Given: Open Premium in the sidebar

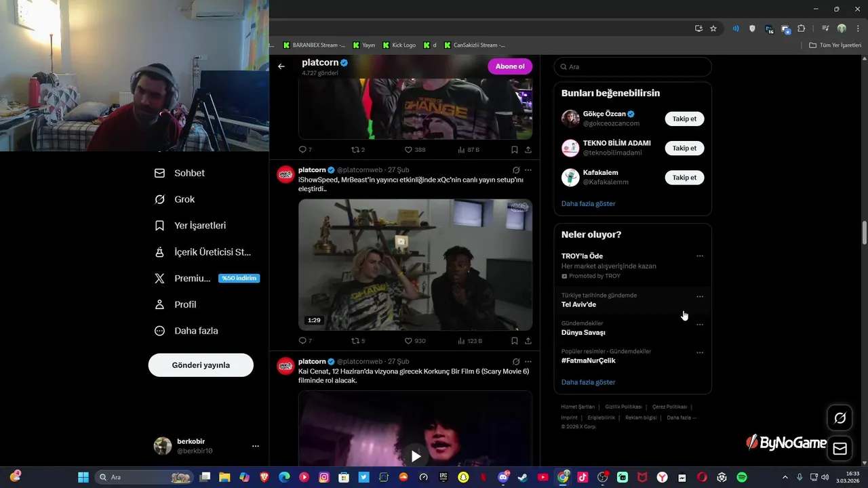Looking at the screenshot, I should [x=207, y=279].
